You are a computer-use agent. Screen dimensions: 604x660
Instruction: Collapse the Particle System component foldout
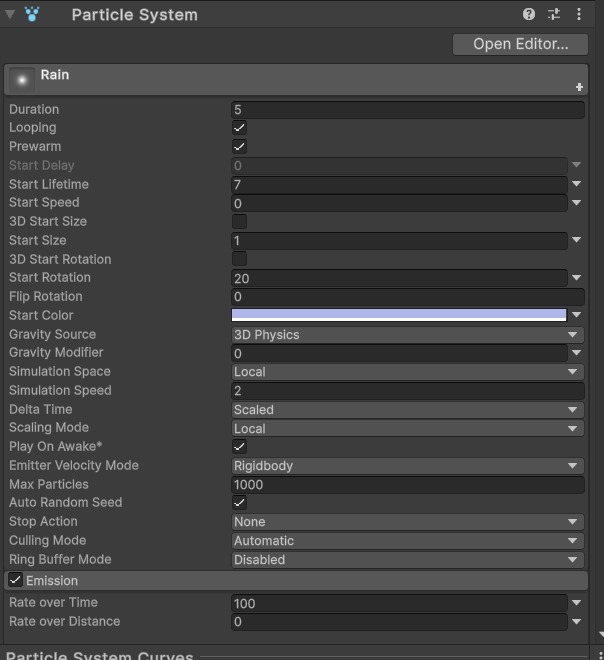(x=10, y=15)
